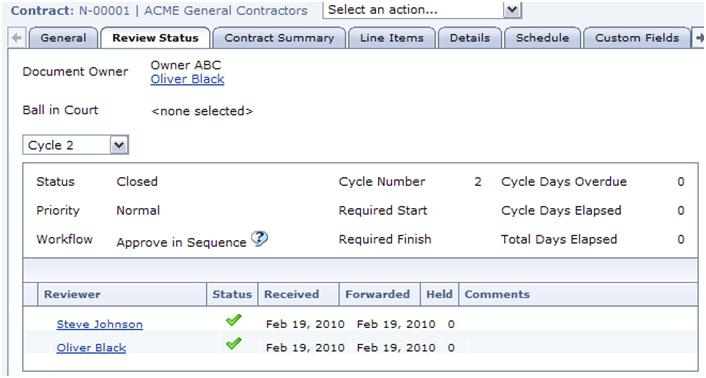This screenshot has height=378, width=706.
Task: Click Oliver Black's green approval checkmark
Action: pyautogui.click(x=234, y=344)
